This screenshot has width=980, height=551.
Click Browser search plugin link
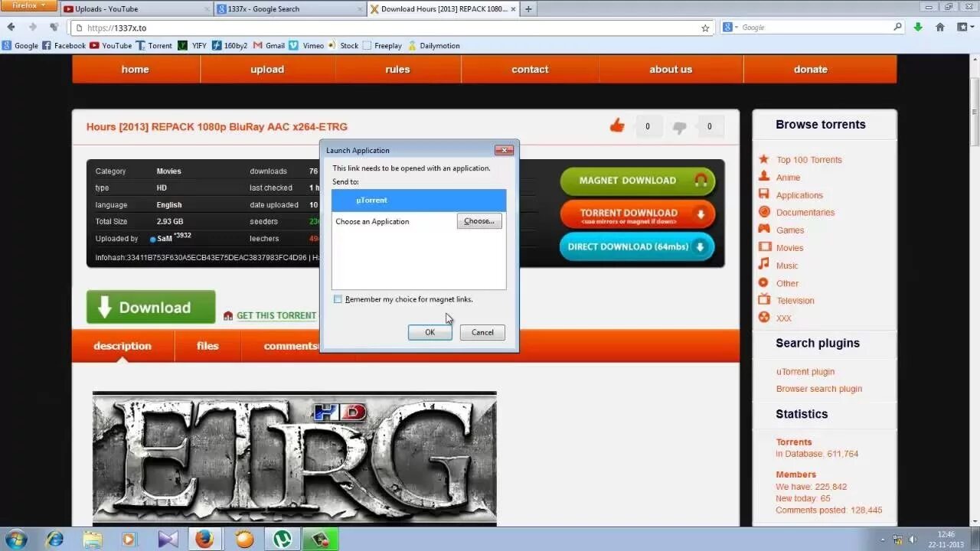[x=819, y=388]
